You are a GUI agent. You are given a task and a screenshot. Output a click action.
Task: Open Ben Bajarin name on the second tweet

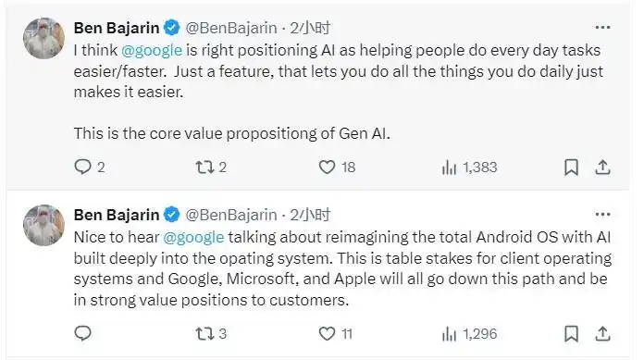point(117,215)
